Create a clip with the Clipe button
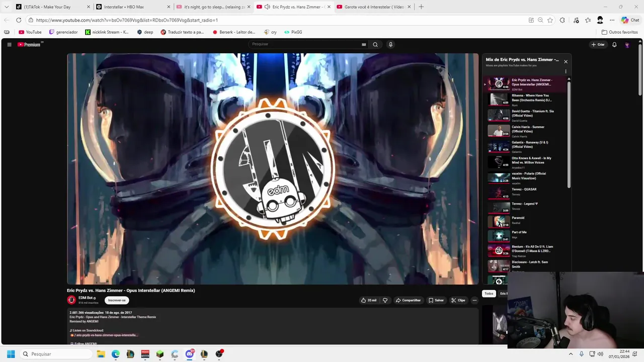 pyautogui.click(x=458, y=300)
